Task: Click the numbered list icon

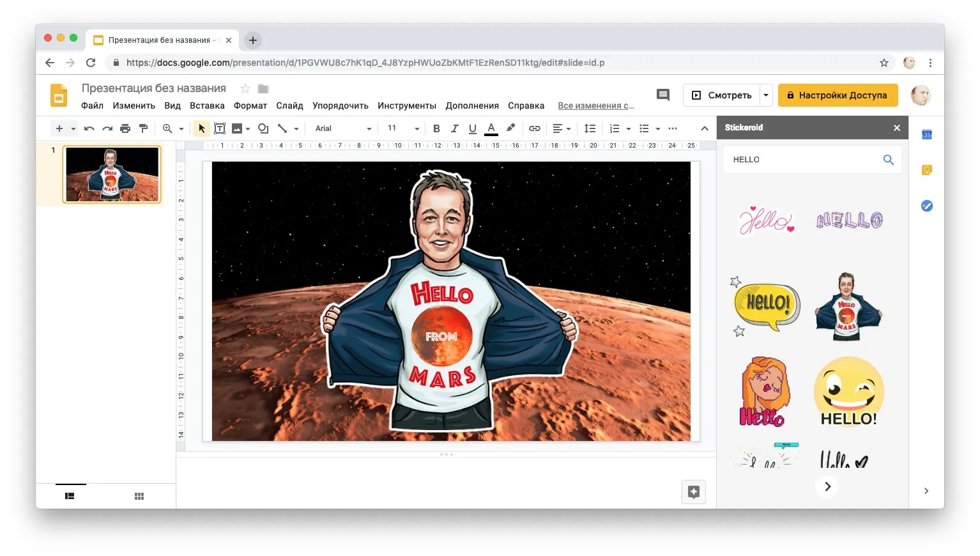Action: point(615,128)
